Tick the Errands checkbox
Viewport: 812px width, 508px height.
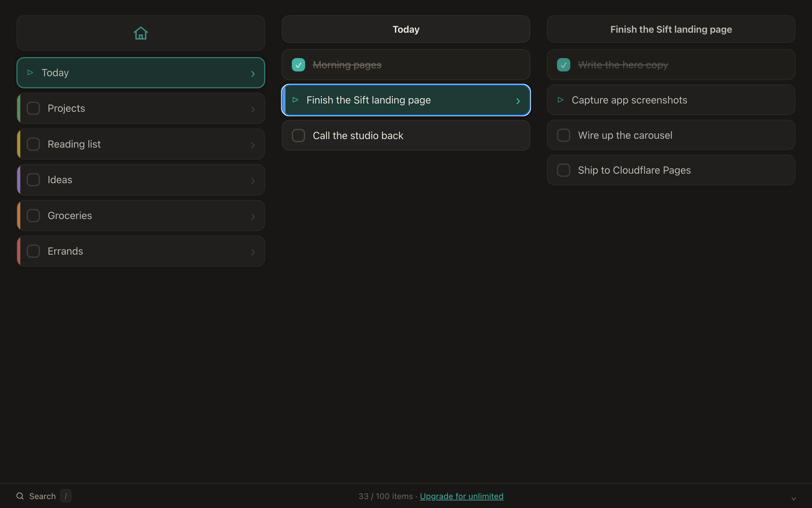[33, 251]
